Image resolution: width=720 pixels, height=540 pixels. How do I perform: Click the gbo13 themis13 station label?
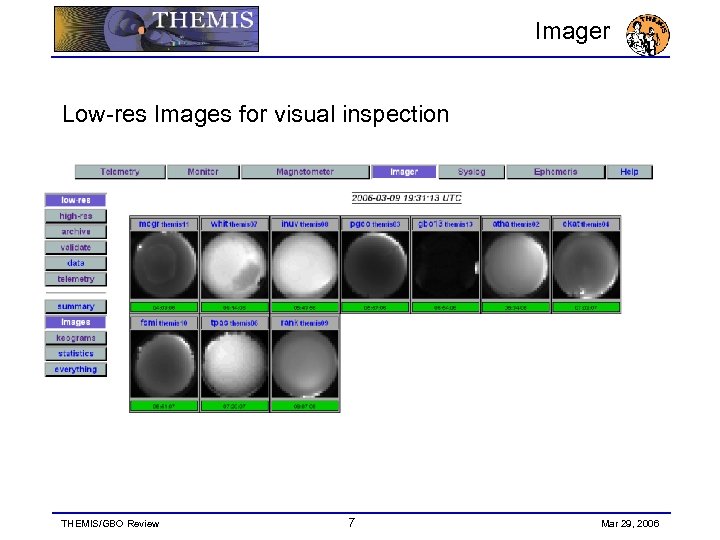[445, 224]
